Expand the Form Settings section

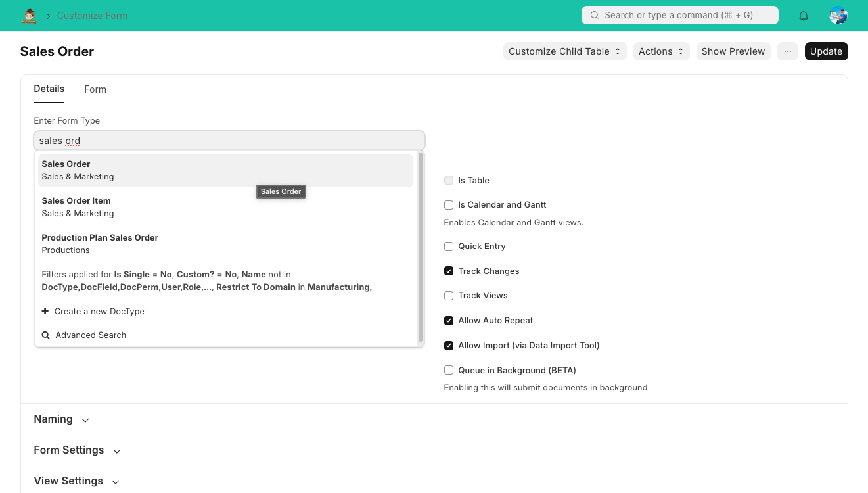pos(77,450)
